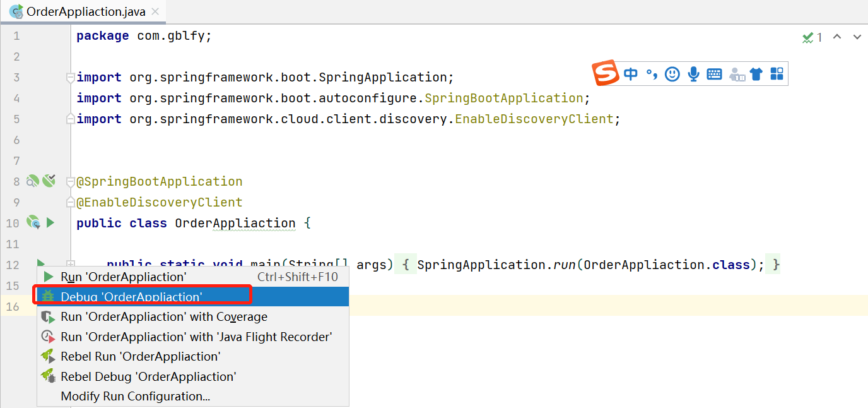Click fold marker on line 9
The image size is (868, 408).
coord(70,203)
